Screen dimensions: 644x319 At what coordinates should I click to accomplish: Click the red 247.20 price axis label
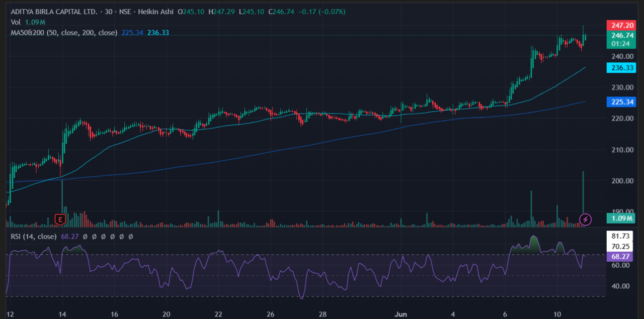tap(622, 25)
